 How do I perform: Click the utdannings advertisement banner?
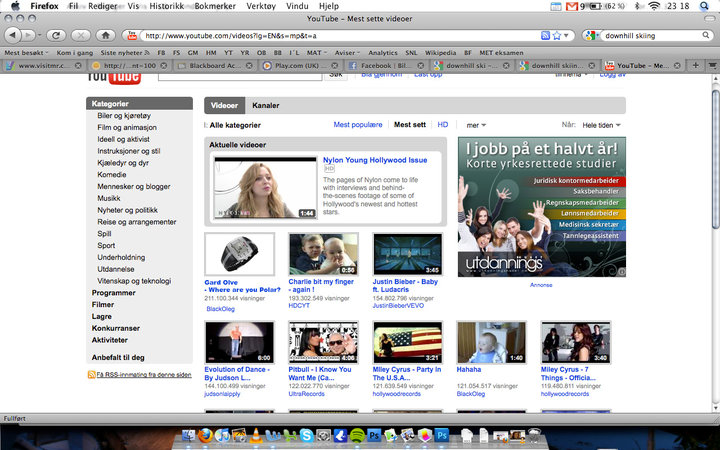[x=542, y=207]
